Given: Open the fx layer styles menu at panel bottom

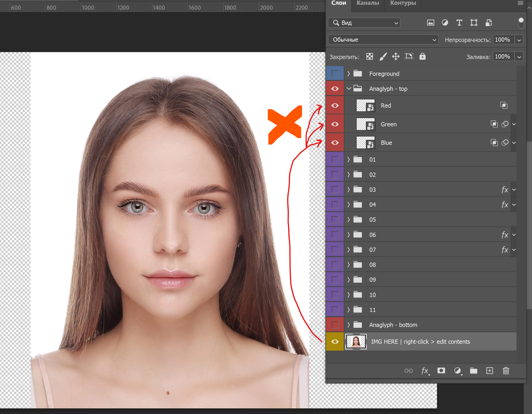Looking at the screenshot, I should [425, 371].
